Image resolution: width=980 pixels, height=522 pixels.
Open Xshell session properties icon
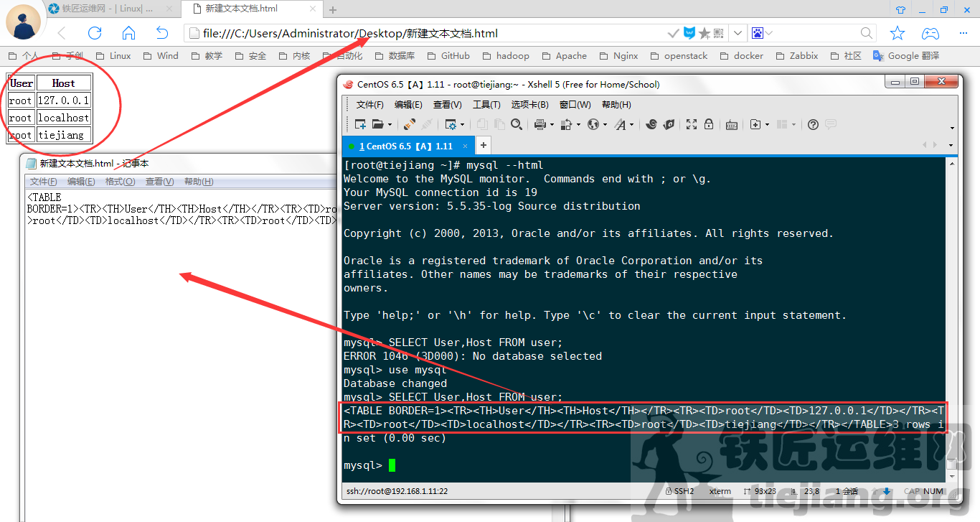pos(451,124)
